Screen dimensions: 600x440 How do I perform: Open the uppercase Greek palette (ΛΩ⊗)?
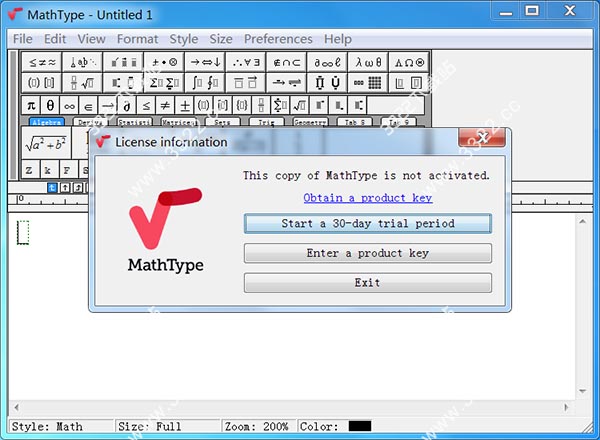(409, 62)
